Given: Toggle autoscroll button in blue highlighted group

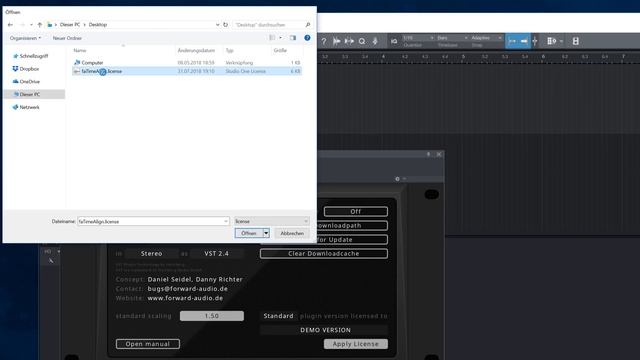Looking at the screenshot, I should pos(512,41).
